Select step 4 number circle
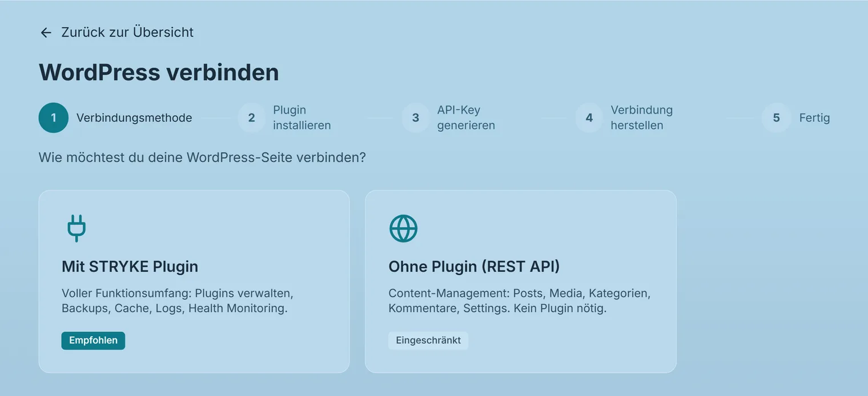Image resolution: width=868 pixels, height=396 pixels. [589, 118]
